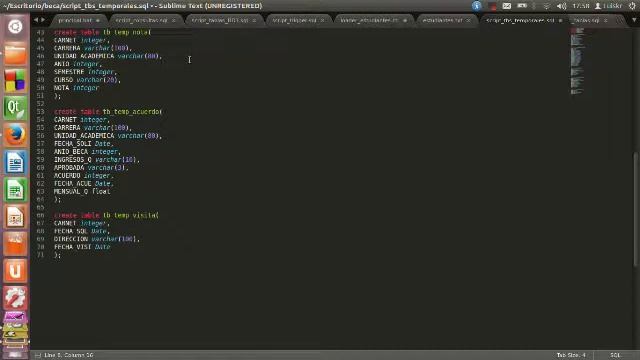Click 'FECHA_SOLI Date,' on line 57
The height and width of the screenshot is (360, 640).
point(83,144)
